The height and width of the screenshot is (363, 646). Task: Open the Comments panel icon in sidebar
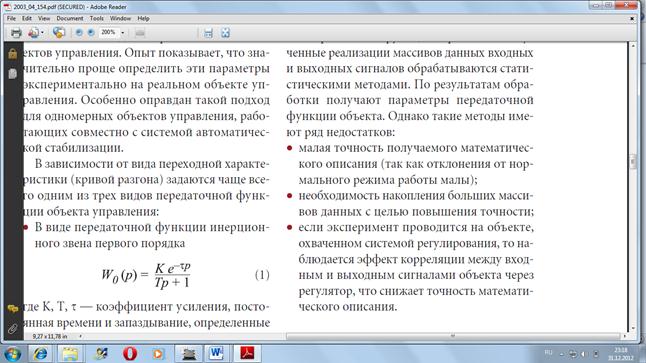coord(12,309)
